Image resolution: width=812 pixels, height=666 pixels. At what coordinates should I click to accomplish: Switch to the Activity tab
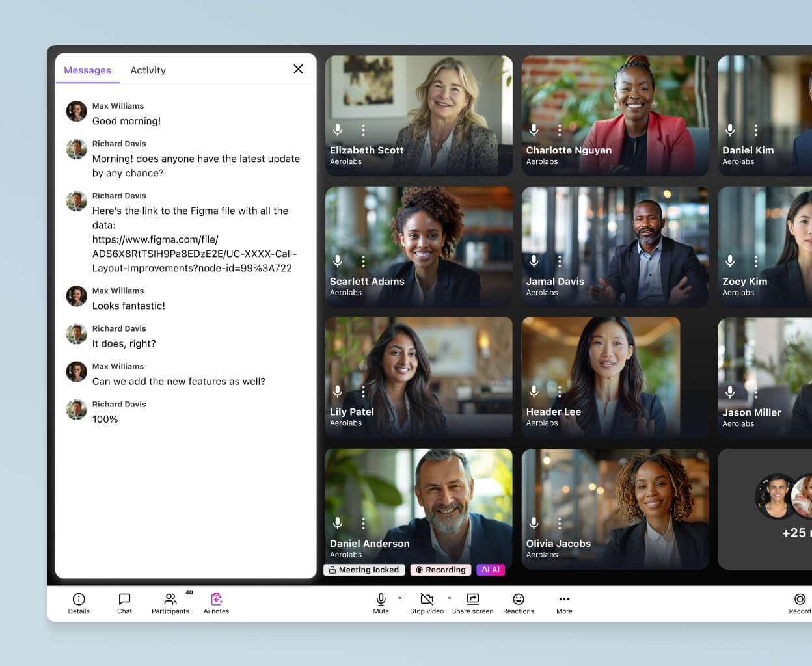click(x=148, y=70)
